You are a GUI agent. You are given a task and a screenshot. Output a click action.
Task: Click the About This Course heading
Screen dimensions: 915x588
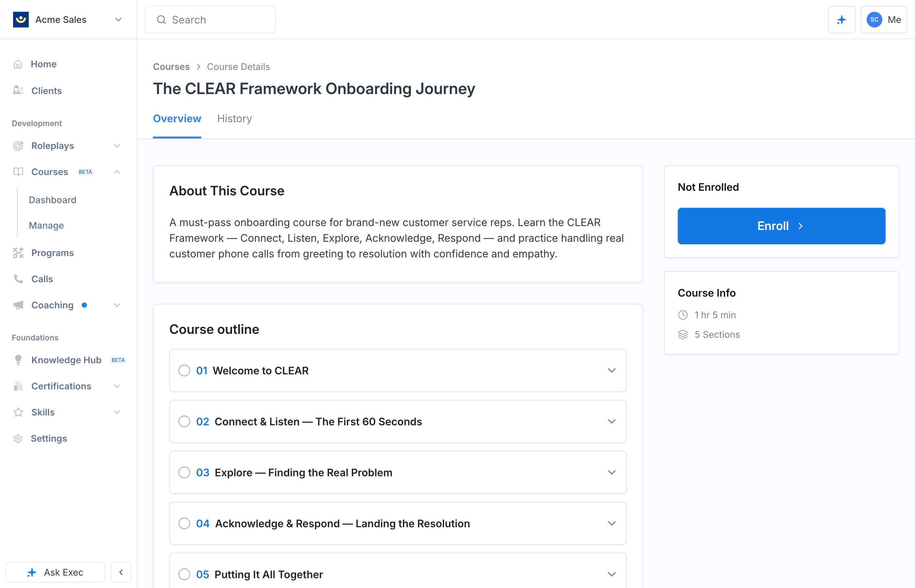pyautogui.click(x=227, y=191)
